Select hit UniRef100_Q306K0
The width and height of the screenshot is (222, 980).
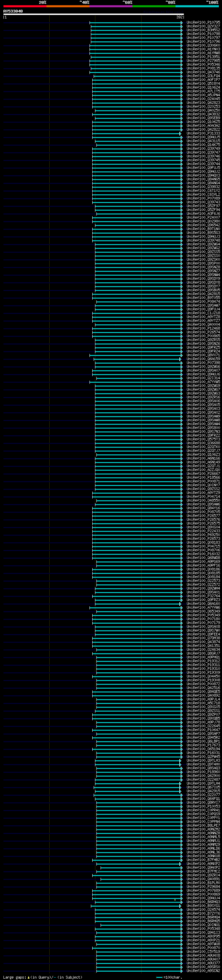pyautogui.click(x=203, y=45)
